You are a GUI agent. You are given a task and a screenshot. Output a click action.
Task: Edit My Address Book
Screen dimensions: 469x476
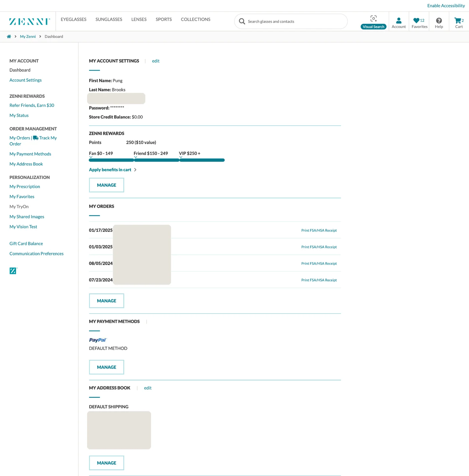pyautogui.click(x=148, y=388)
